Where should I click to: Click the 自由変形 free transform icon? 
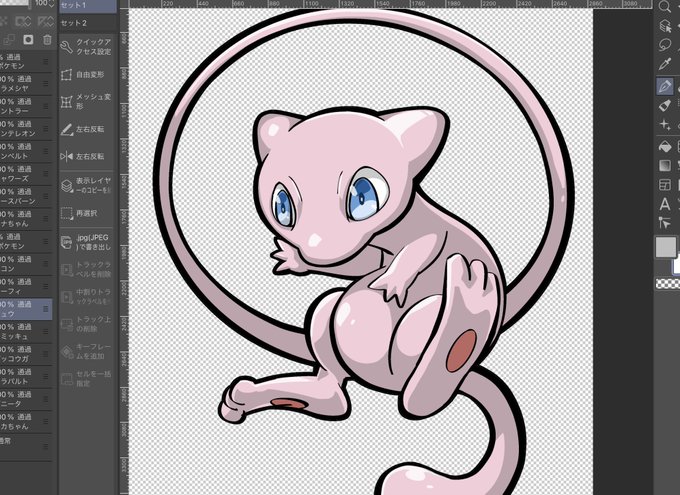(x=67, y=75)
